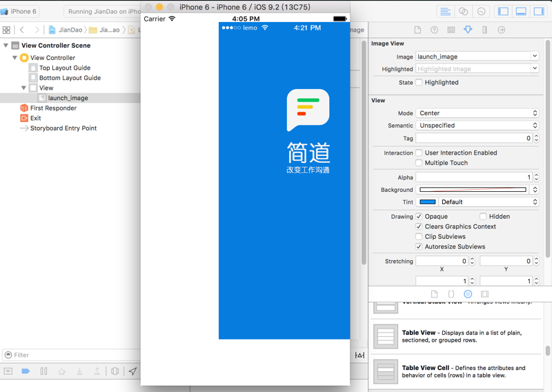Click the outline Filter field

[x=72, y=355]
